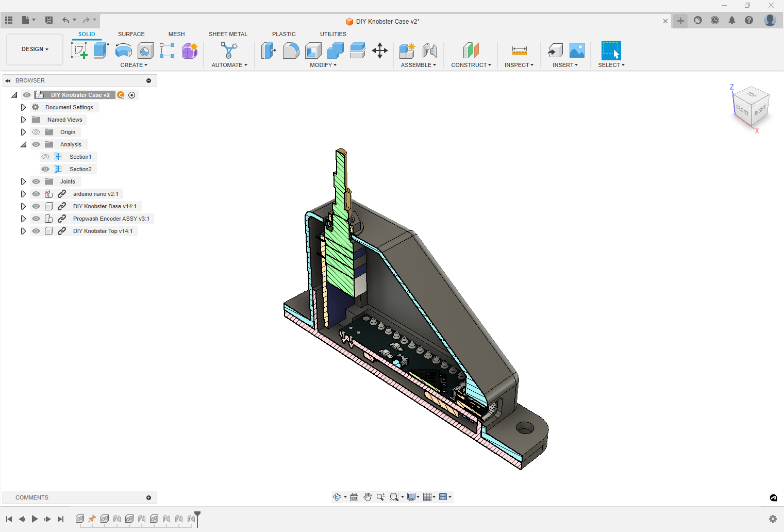
Task: Click the timeline position marker
Action: pos(196,519)
